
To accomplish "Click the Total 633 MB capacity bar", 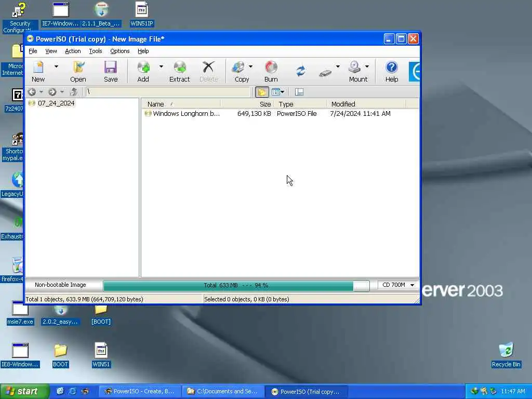I will tap(236, 286).
